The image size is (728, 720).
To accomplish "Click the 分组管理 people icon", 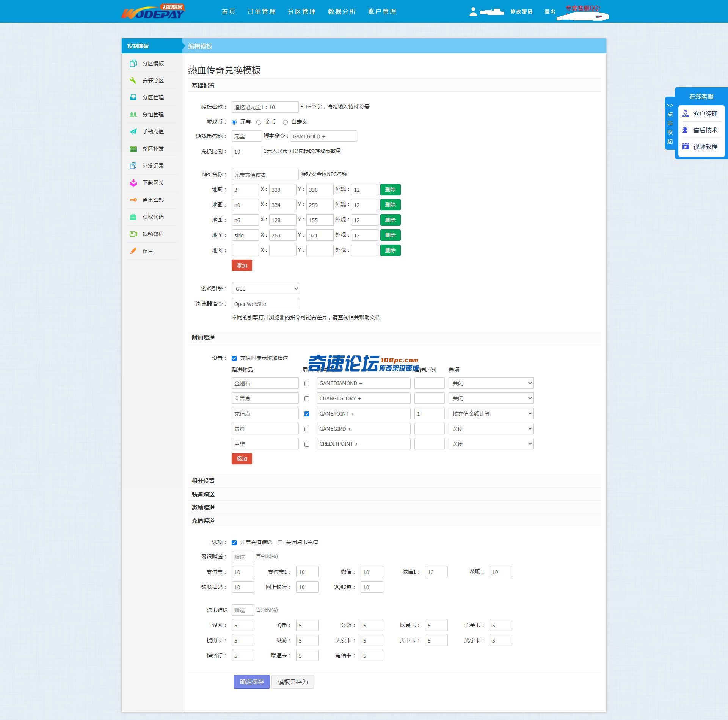I will [x=133, y=115].
